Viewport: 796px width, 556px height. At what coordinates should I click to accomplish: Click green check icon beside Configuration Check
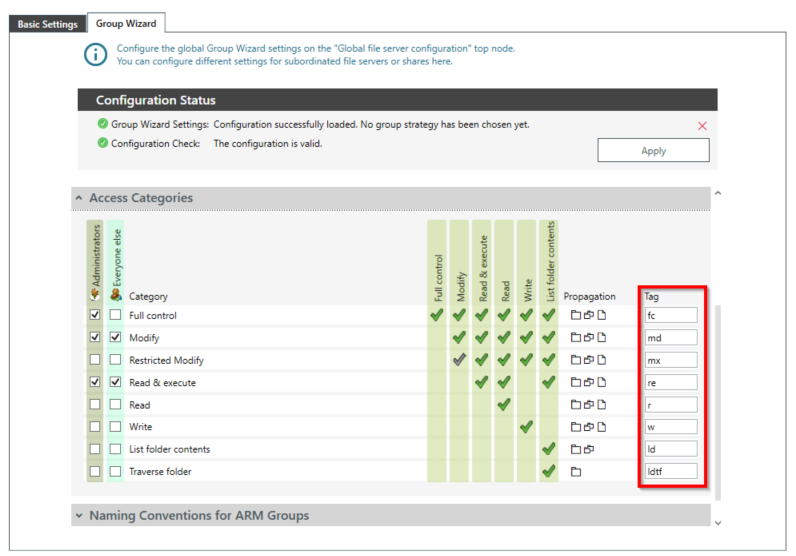pyautogui.click(x=103, y=143)
